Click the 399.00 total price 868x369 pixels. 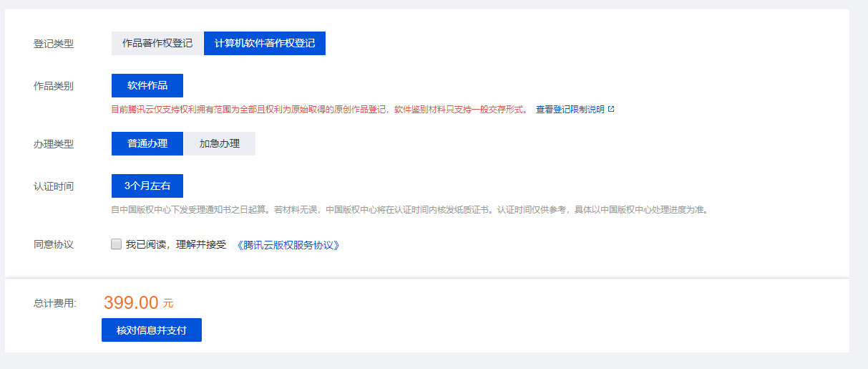coord(131,302)
